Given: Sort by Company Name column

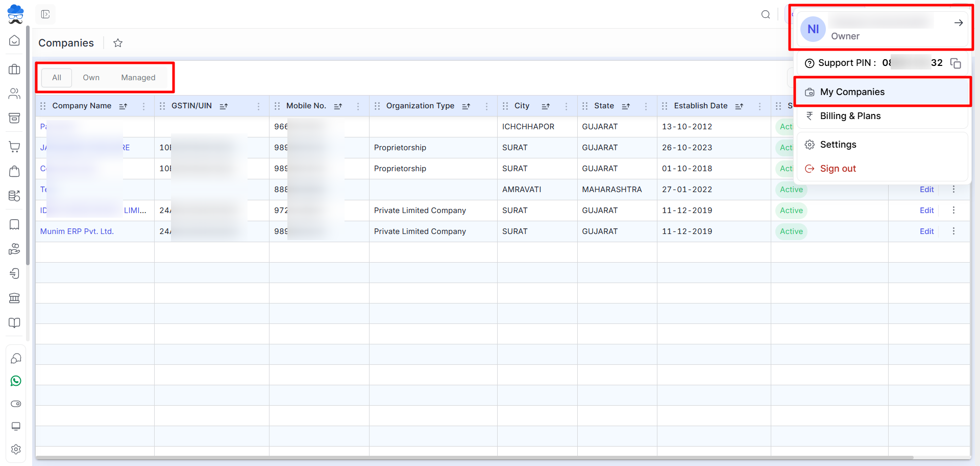Looking at the screenshot, I should click(x=123, y=106).
